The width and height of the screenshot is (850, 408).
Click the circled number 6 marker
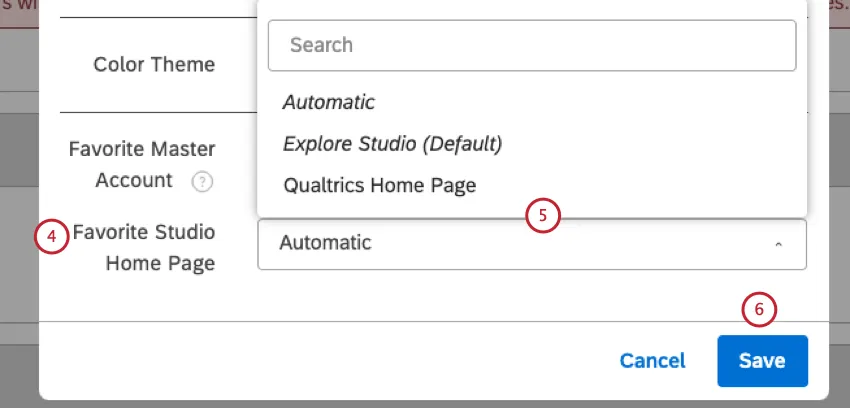pos(759,310)
